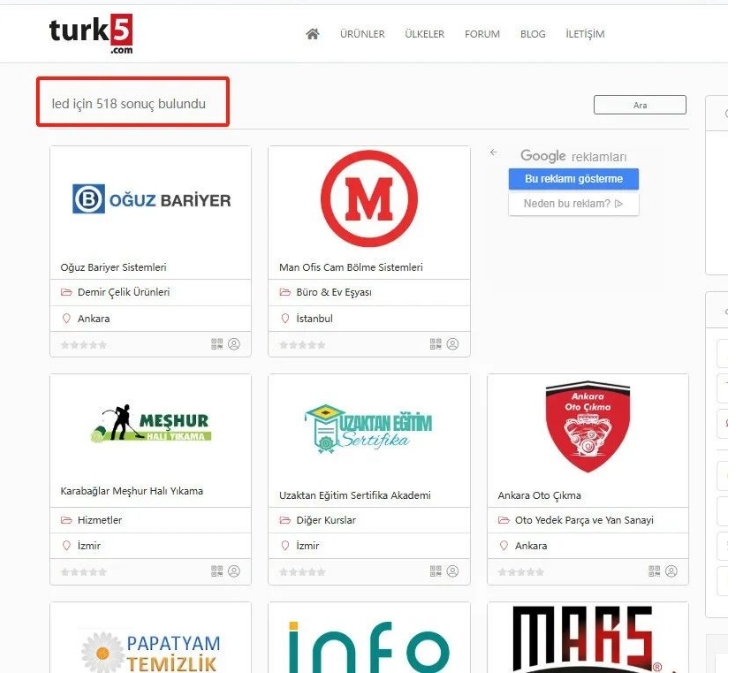This screenshot has height=673, width=742.
Task: Click folder icon next to Büro & Ev Eşyası
Action: (285, 292)
